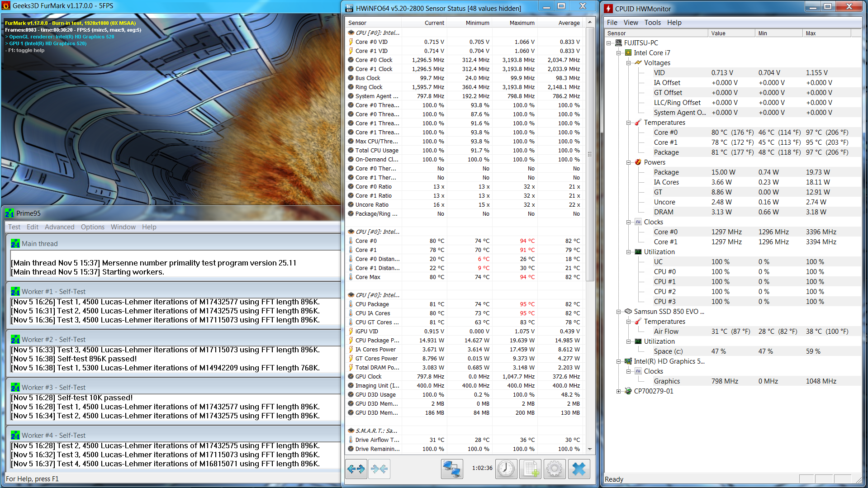This screenshot has height=488, width=868.
Task: Click HWiNFO collapse layout arrows button
Action: [379, 469]
